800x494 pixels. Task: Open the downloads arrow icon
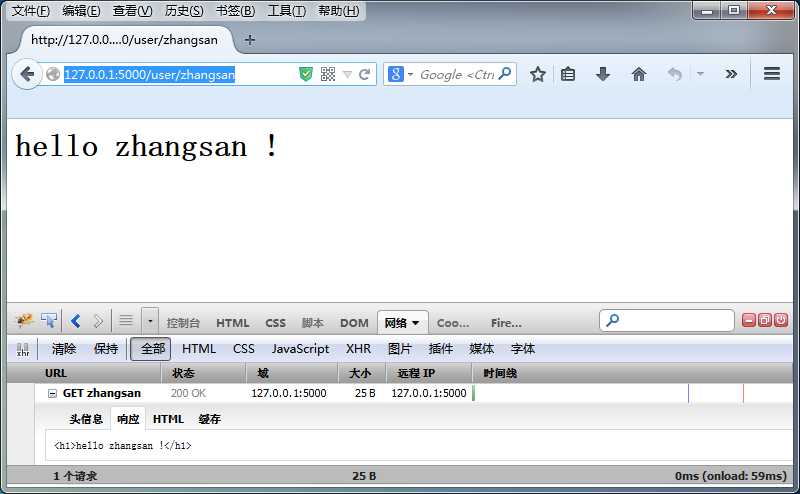[603, 75]
